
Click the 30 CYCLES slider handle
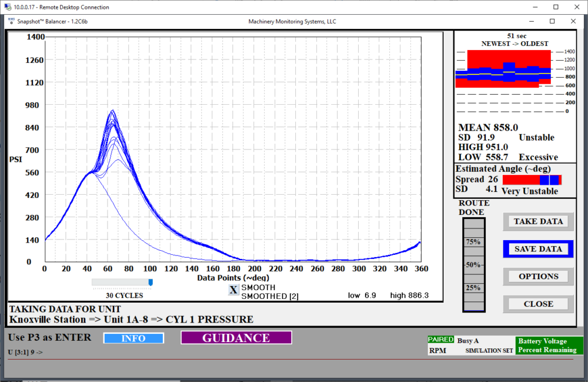[x=151, y=283]
